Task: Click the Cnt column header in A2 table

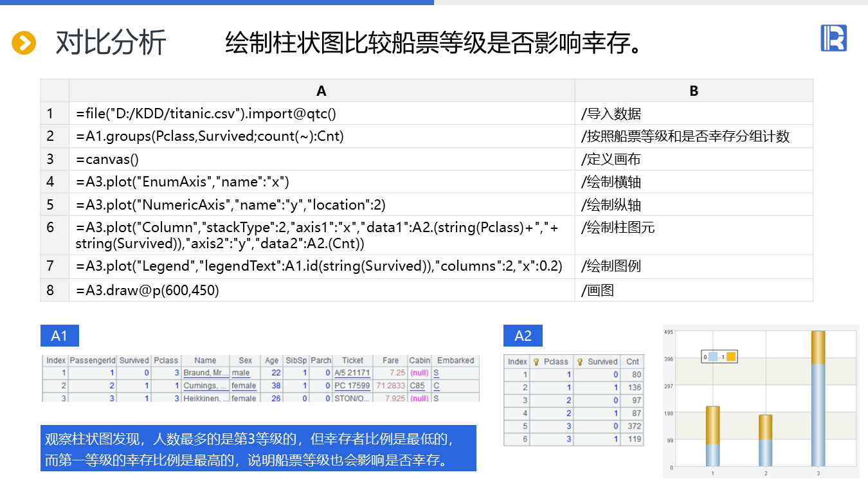Action: point(633,362)
